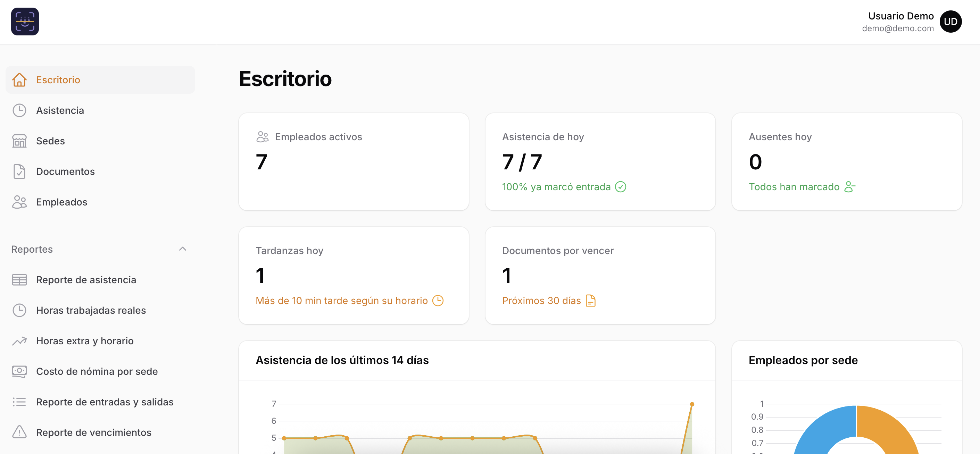This screenshot has height=454, width=980.
Task: Open Horas extra y horario report
Action: coord(100,341)
